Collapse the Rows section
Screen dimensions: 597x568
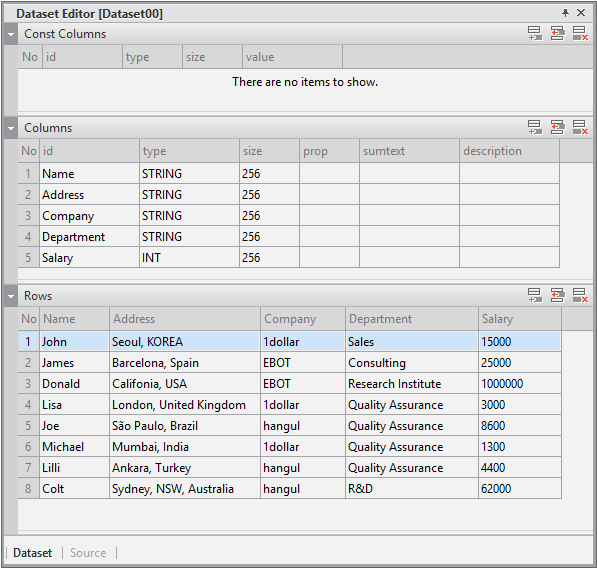11,296
